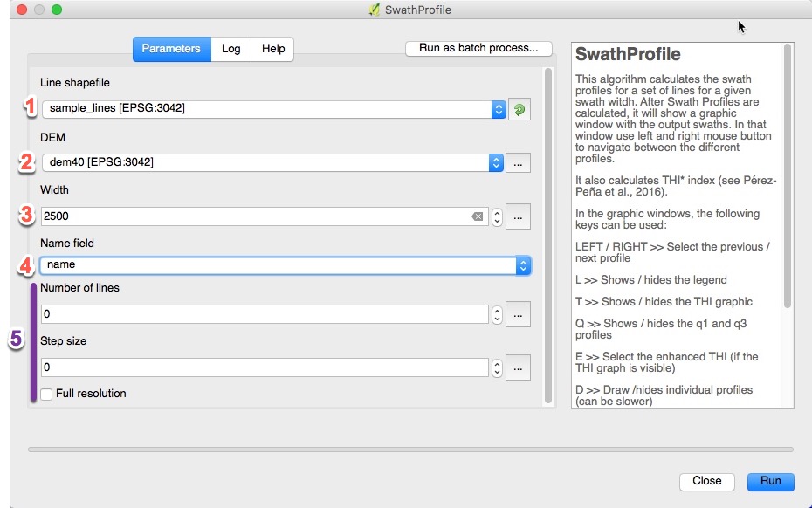Enable the Full resolution checkbox
The image size is (812, 508).
[47, 394]
